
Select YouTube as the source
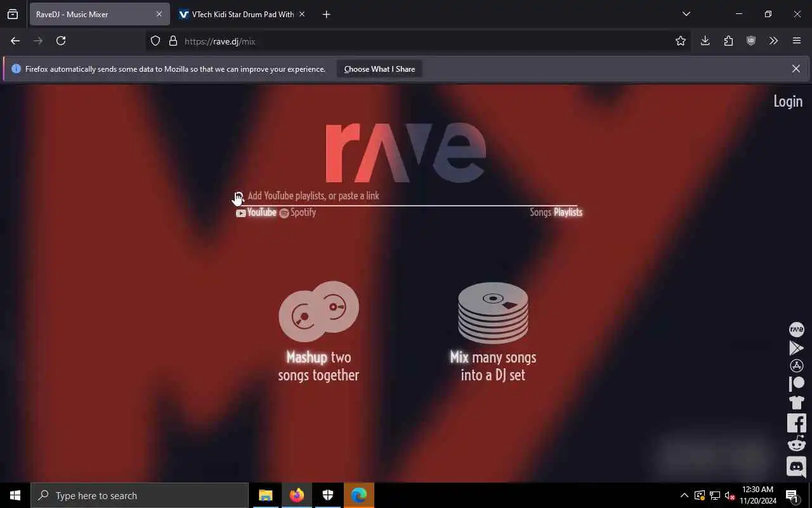[256, 213]
